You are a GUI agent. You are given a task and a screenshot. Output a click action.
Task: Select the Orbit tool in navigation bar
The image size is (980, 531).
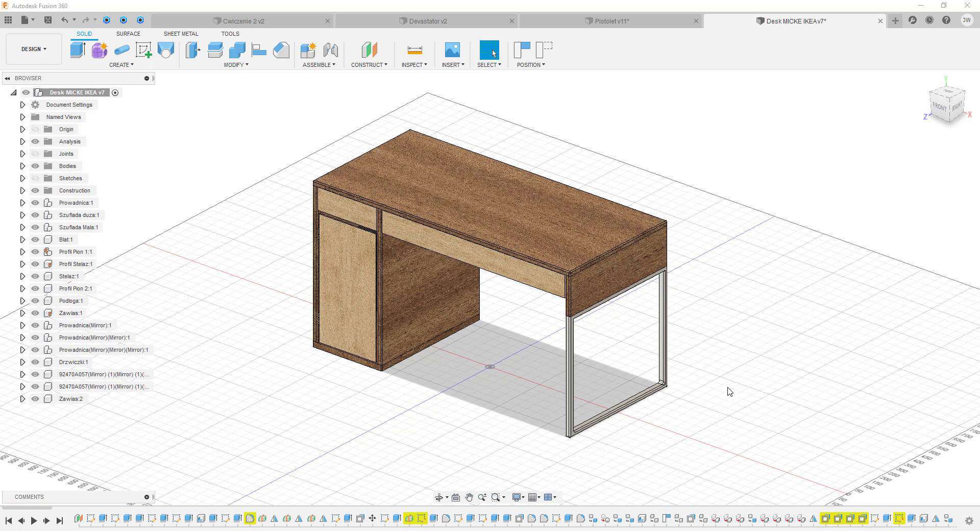point(440,497)
